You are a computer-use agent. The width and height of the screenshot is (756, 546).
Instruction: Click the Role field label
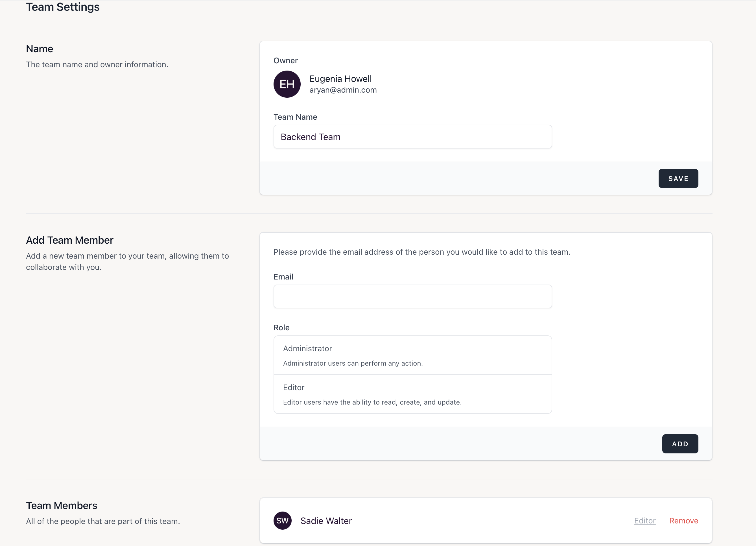coord(281,328)
